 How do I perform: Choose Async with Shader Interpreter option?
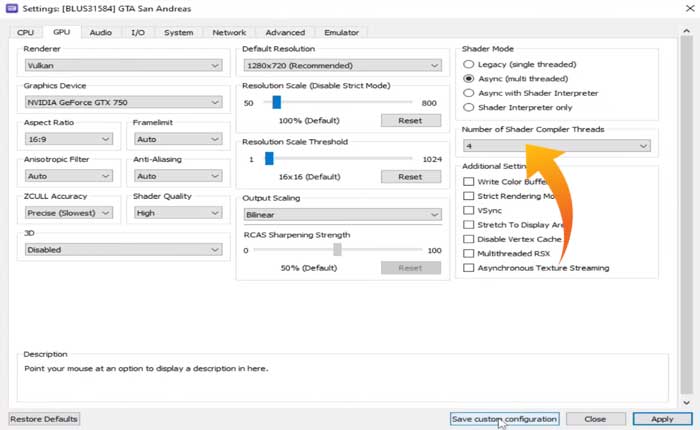tap(469, 93)
